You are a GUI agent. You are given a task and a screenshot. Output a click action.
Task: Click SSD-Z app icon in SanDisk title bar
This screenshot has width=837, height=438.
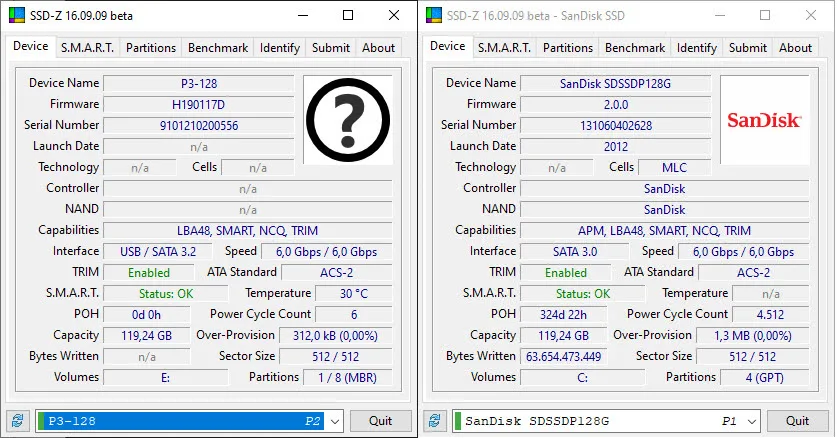click(x=434, y=15)
